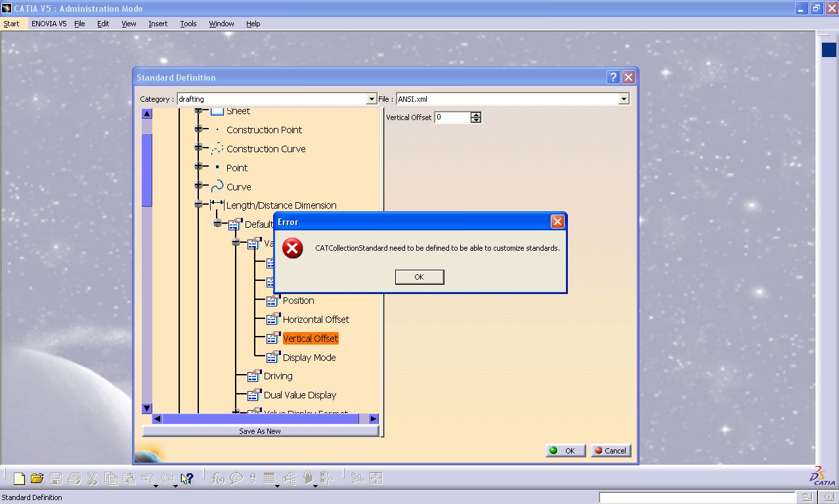Click the Driving parameter icon

[x=254, y=376]
